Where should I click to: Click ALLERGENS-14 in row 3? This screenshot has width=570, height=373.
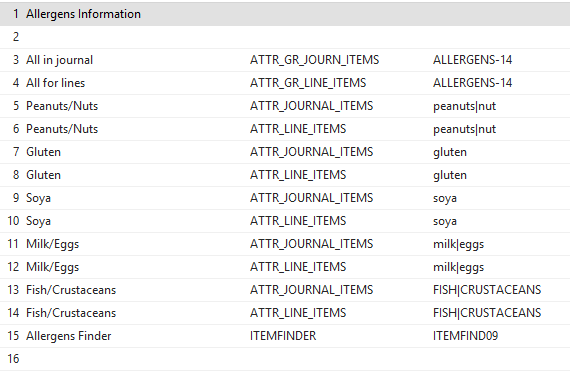(472, 60)
